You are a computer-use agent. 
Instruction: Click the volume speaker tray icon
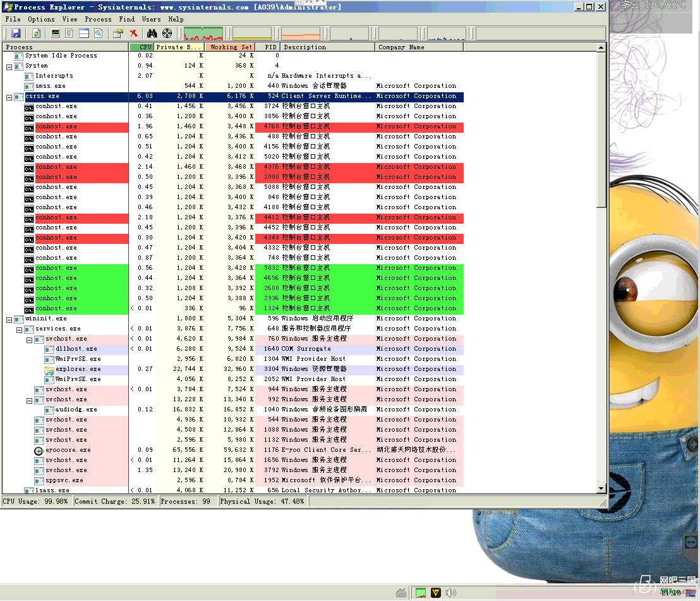[451, 593]
